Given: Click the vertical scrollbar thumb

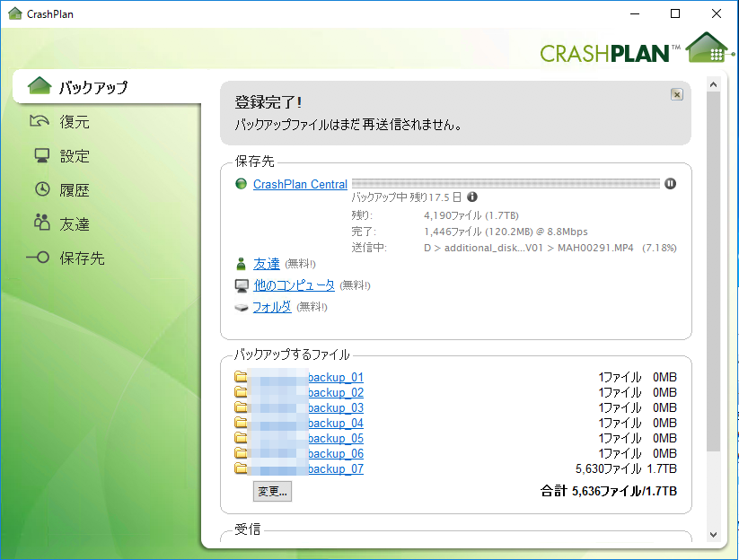Looking at the screenshot, I should 713,271.
